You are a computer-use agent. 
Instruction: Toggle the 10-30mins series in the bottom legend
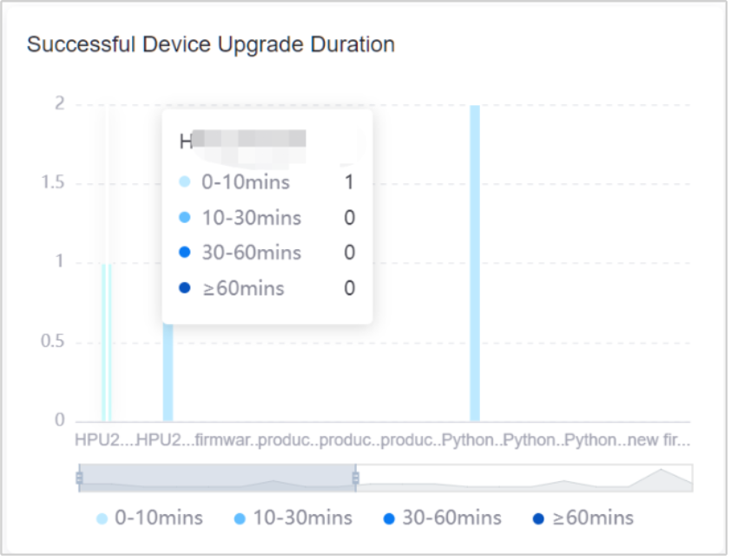click(x=293, y=518)
